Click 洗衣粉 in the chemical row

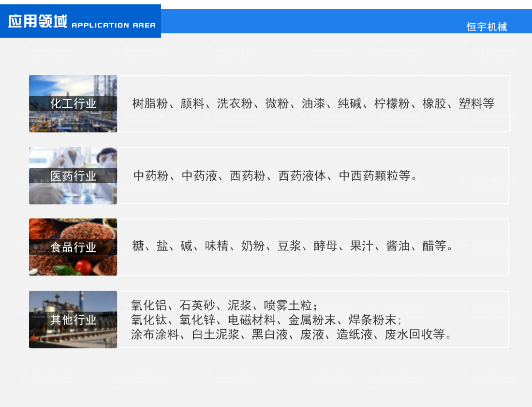235,103
